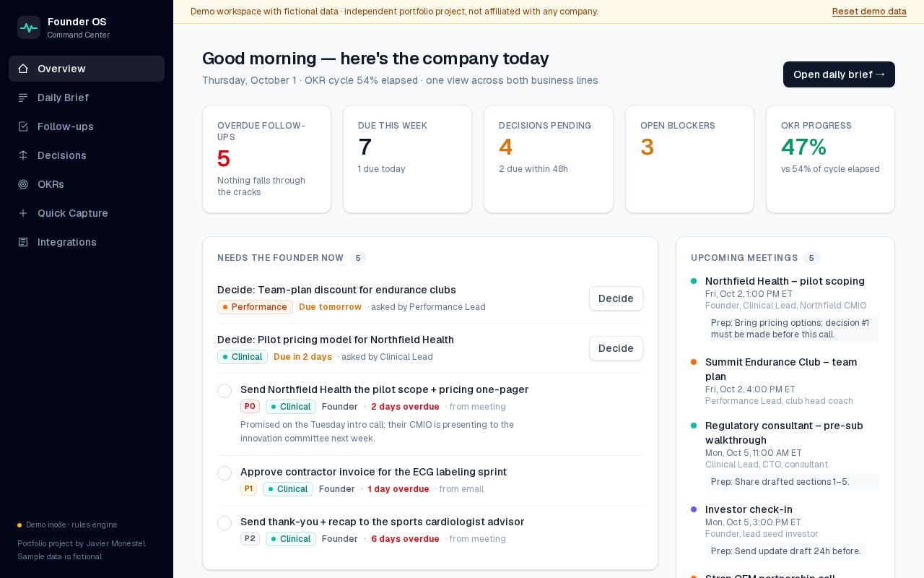Click the Quick Capture plus icon
Screen dimensions: 924x578
point(23,213)
